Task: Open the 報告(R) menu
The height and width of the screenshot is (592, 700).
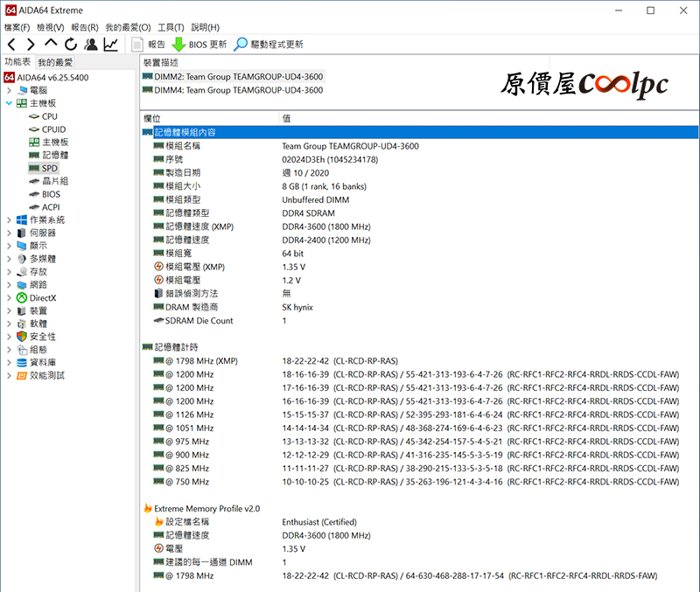Action: click(85, 27)
